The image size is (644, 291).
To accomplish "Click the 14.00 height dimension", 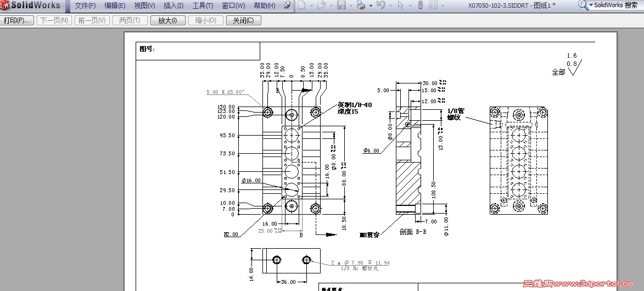I will 251,273.
